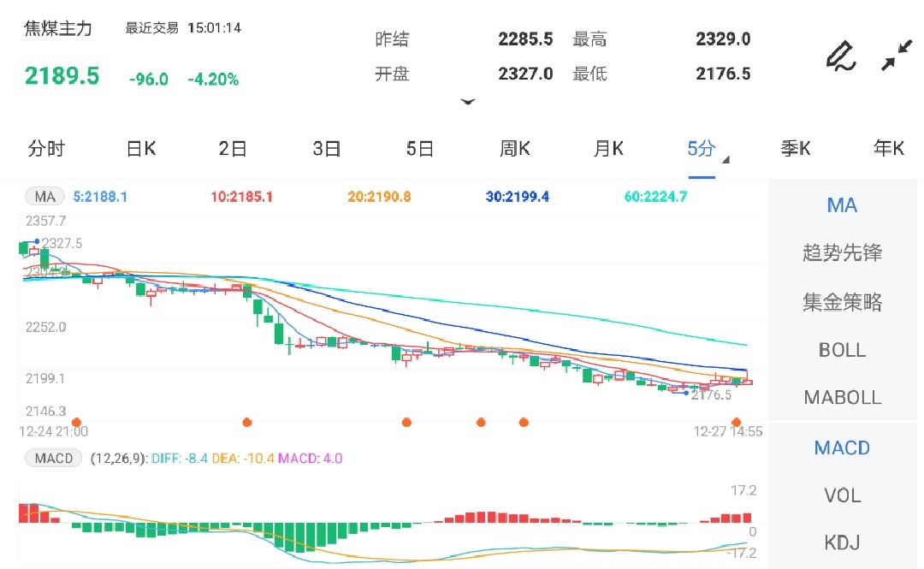Switch to 月K chart tab

click(x=608, y=149)
